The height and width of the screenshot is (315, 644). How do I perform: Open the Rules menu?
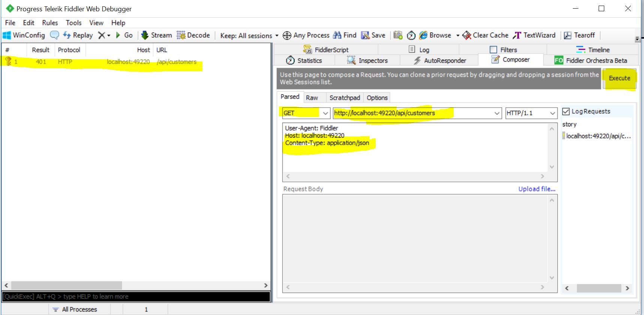[x=50, y=23]
